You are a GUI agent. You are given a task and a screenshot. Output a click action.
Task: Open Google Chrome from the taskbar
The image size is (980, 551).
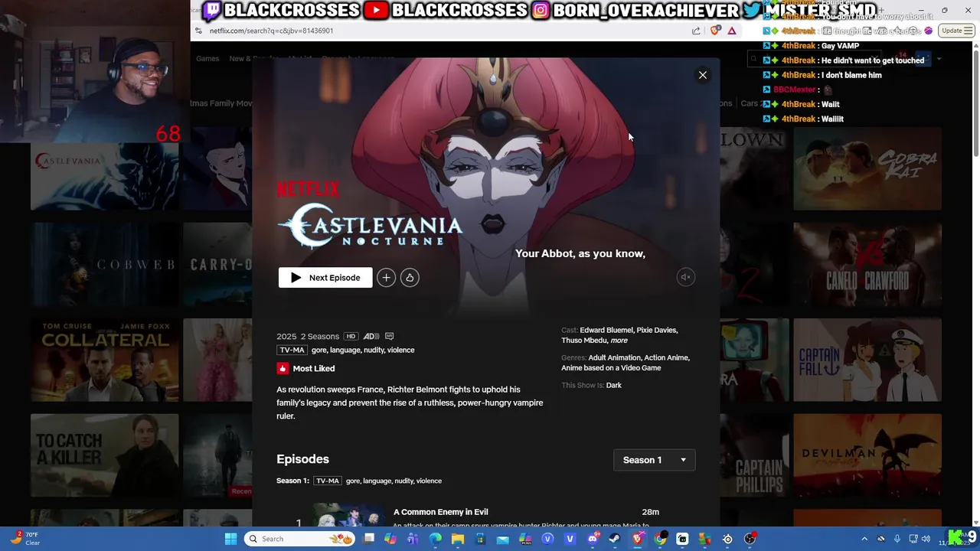[x=660, y=539]
